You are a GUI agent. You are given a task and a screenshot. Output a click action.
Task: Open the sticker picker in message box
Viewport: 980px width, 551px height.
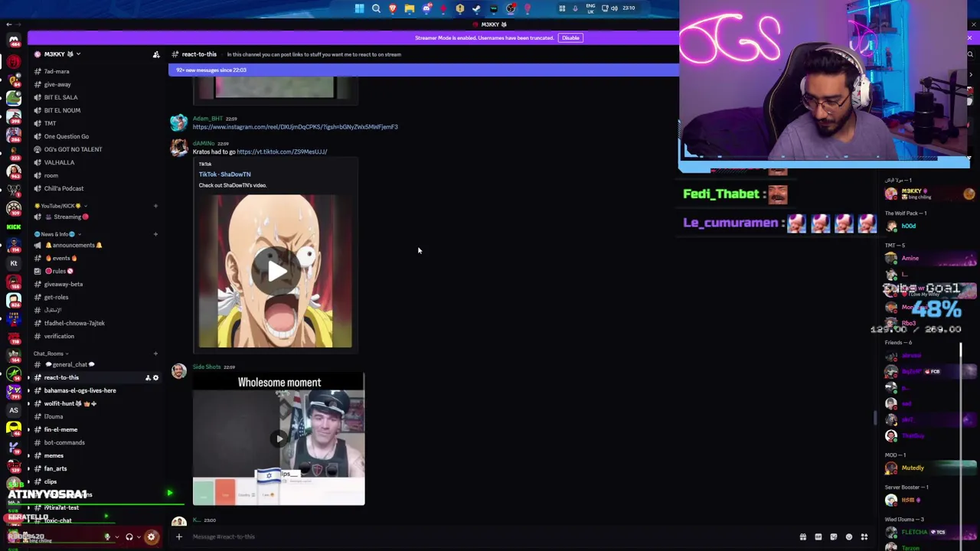834,536
